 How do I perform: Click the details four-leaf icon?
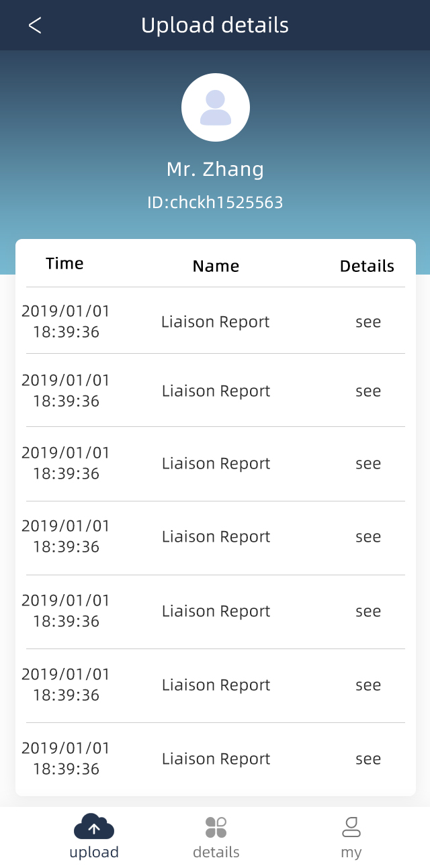pos(216,827)
